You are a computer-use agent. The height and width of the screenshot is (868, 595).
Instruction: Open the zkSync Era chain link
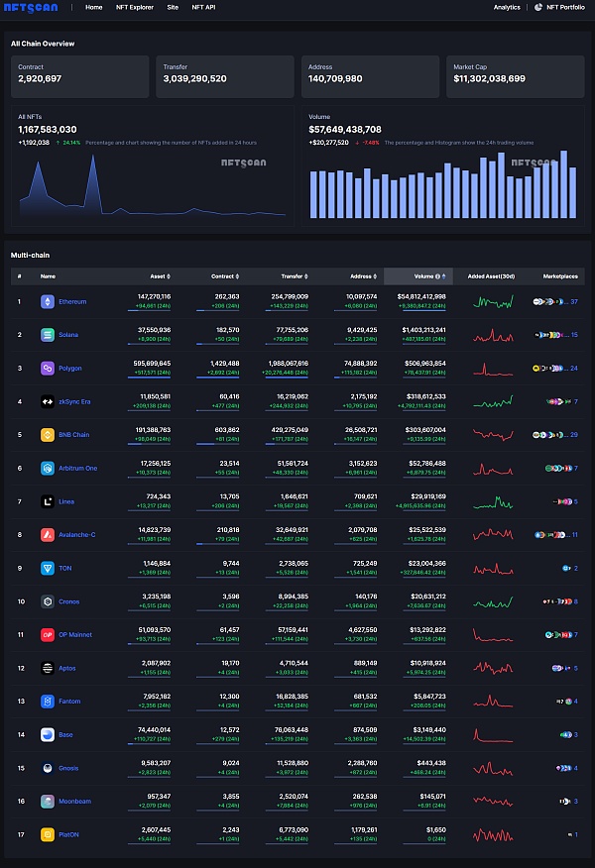pos(75,401)
